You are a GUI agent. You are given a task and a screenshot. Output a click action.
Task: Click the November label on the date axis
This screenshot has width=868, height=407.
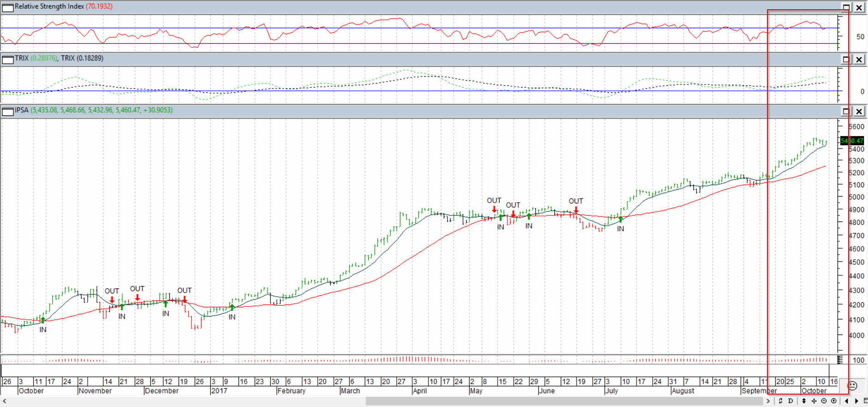click(x=95, y=391)
